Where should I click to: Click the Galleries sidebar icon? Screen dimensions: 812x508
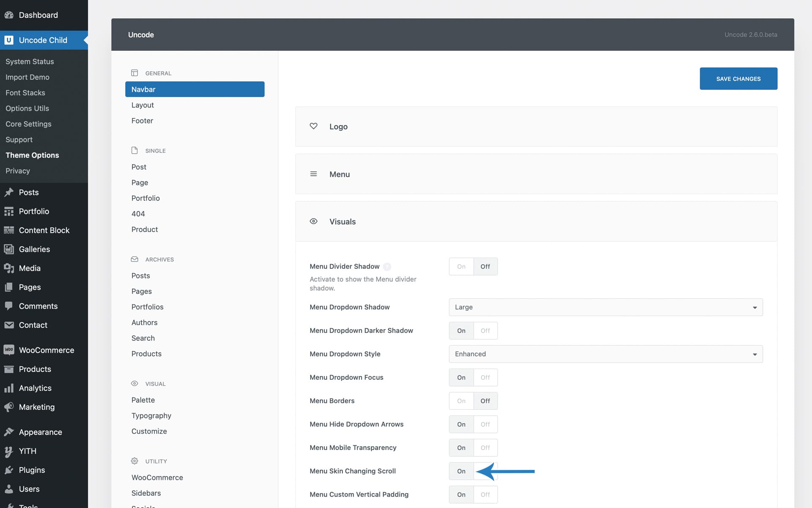tap(9, 249)
